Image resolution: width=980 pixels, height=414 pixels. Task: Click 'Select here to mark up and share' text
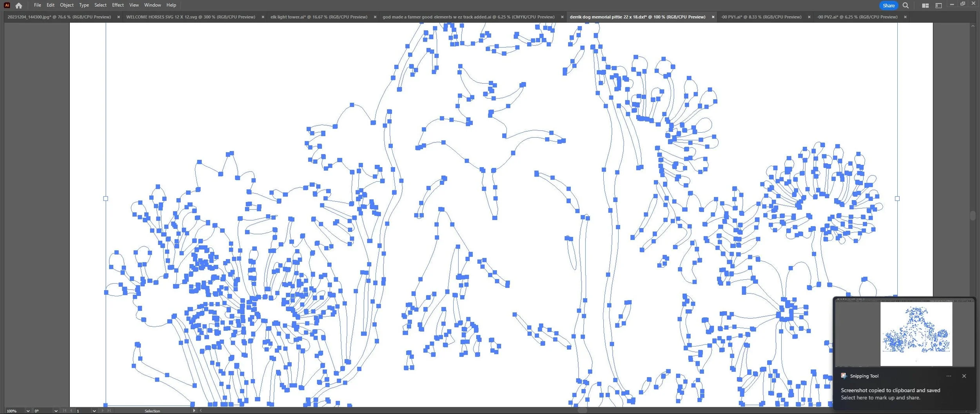(880, 398)
